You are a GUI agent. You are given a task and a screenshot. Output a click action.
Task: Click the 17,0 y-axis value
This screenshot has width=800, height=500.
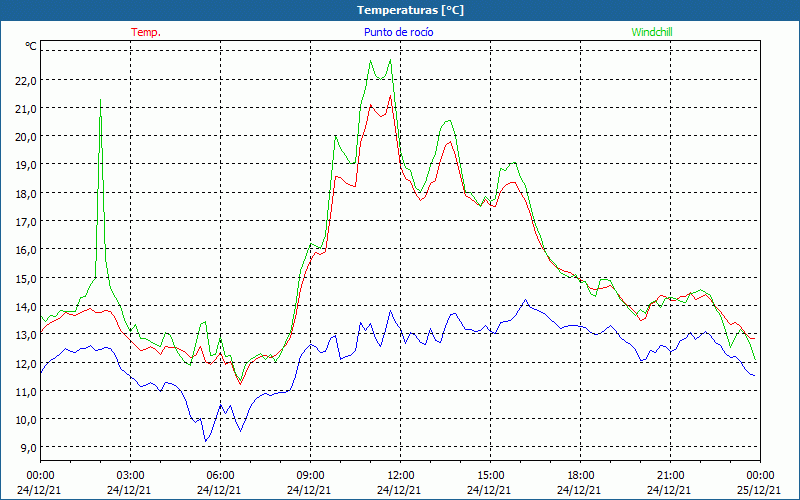point(27,221)
